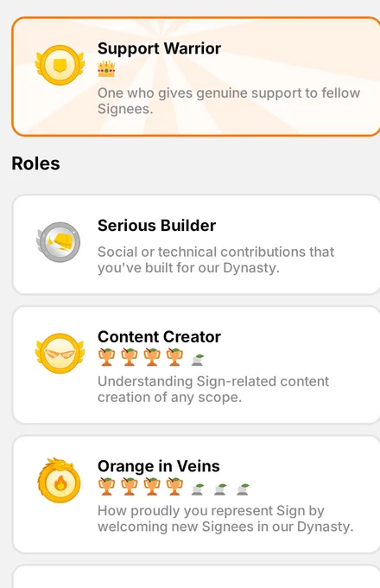The image size is (380, 588).
Task: Click the last grey trophy under Orange in Veins
Action: [243, 489]
